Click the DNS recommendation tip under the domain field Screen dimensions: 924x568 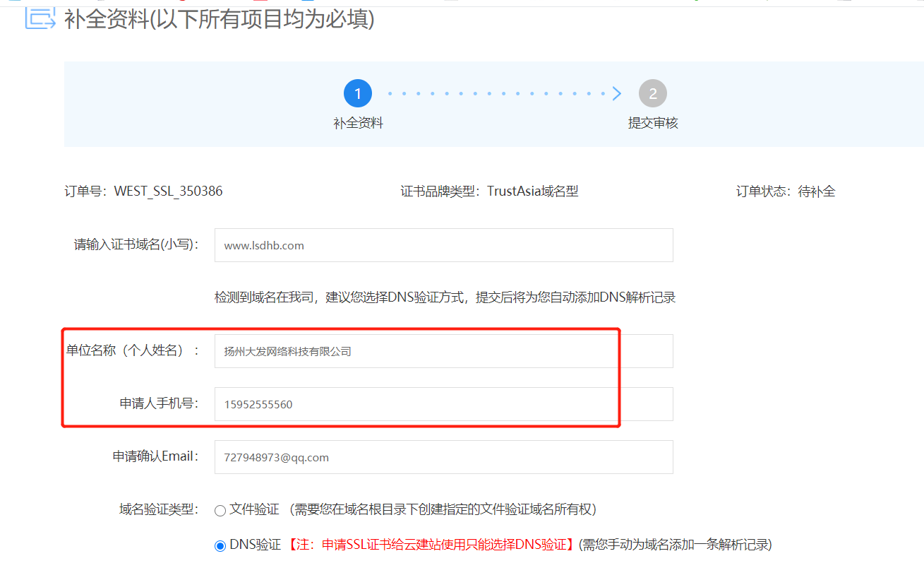point(443,297)
